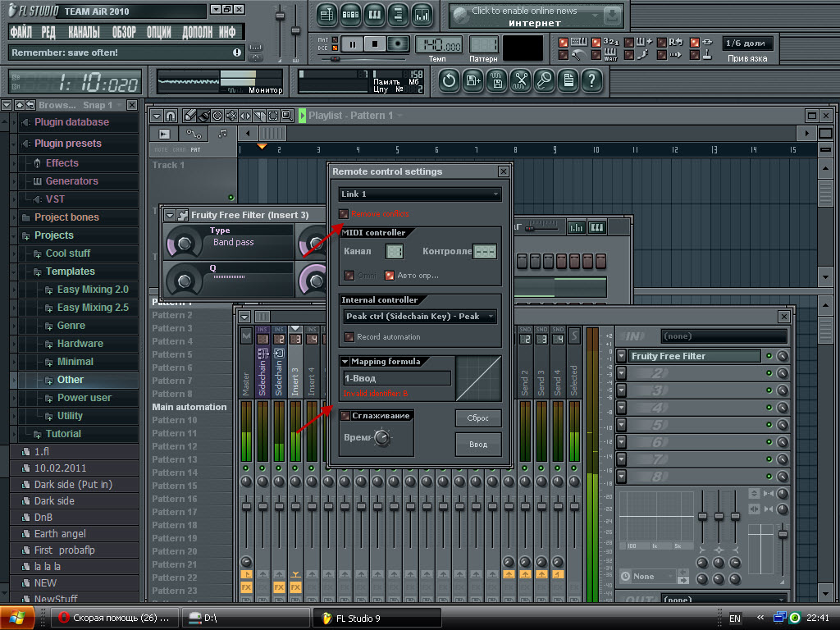The height and width of the screenshot is (630, 840).
Task: Enable the Remove conflicts checkbox
Action: pyautogui.click(x=344, y=214)
